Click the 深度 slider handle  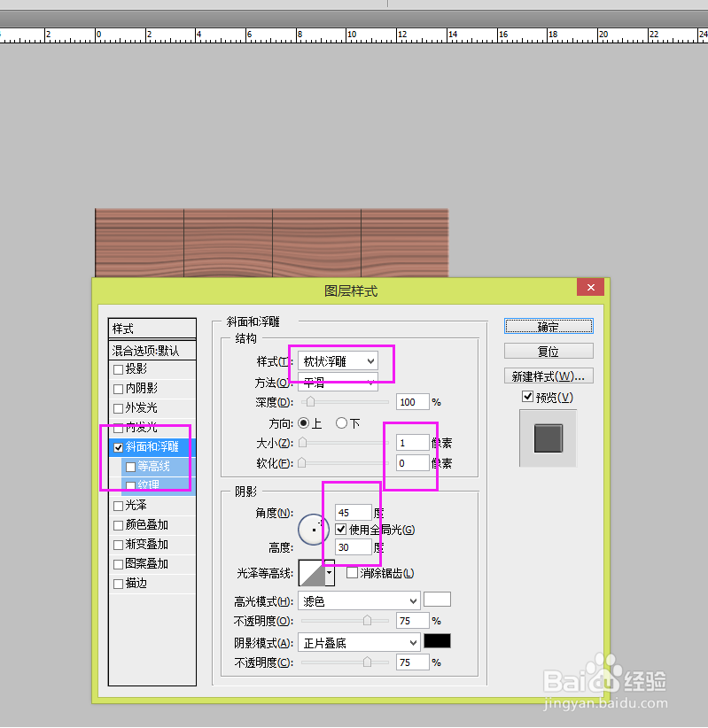pos(310,402)
